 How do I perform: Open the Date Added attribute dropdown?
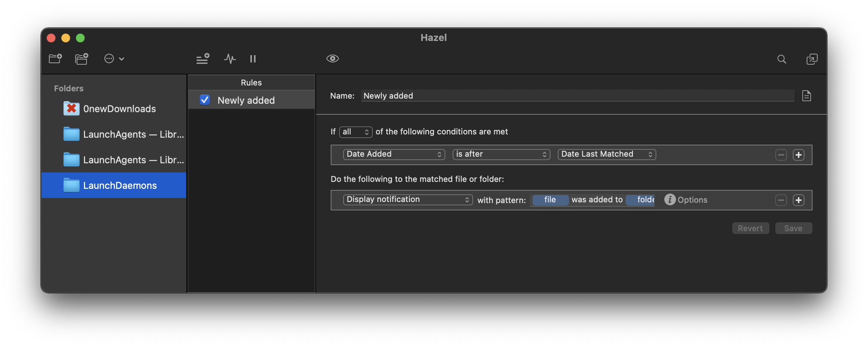[393, 155]
